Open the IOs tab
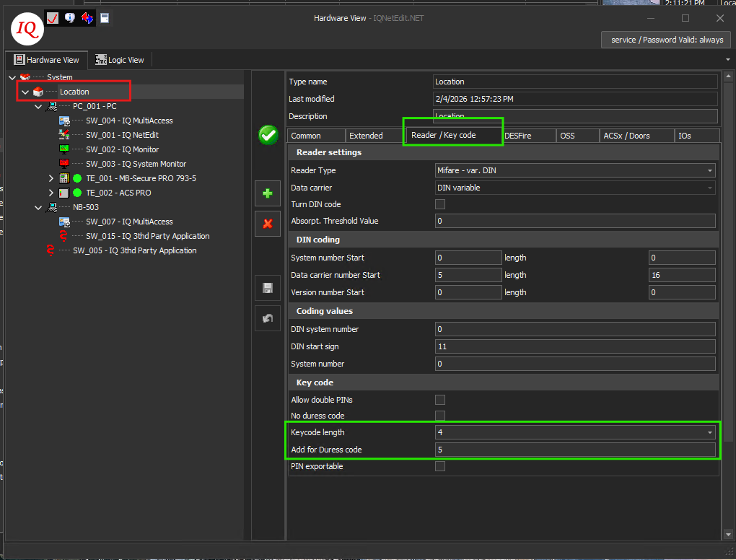Screen dimensions: 736x560 pyautogui.click(x=696, y=136)
